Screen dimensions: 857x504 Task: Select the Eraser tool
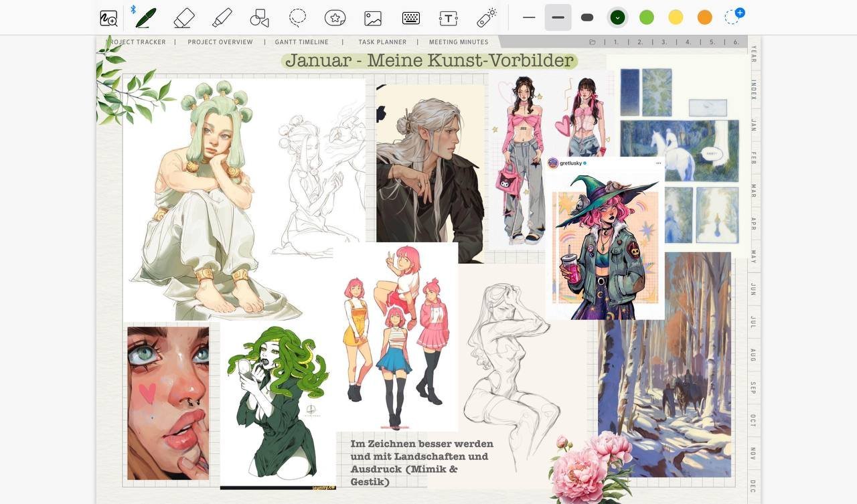[183, 17]
